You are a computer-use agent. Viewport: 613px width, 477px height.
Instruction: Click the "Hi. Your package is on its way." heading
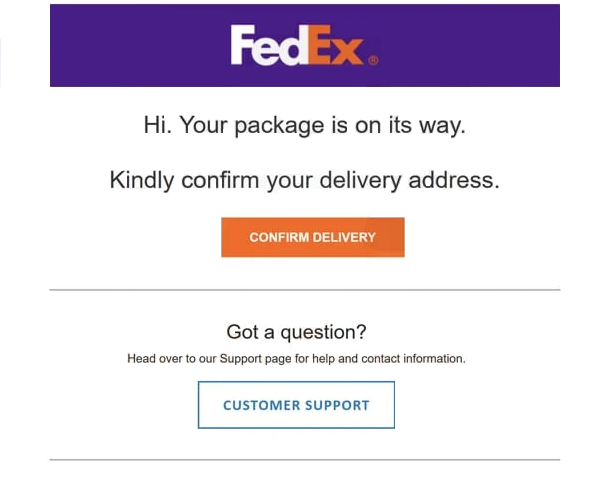[x=305, y=126]
